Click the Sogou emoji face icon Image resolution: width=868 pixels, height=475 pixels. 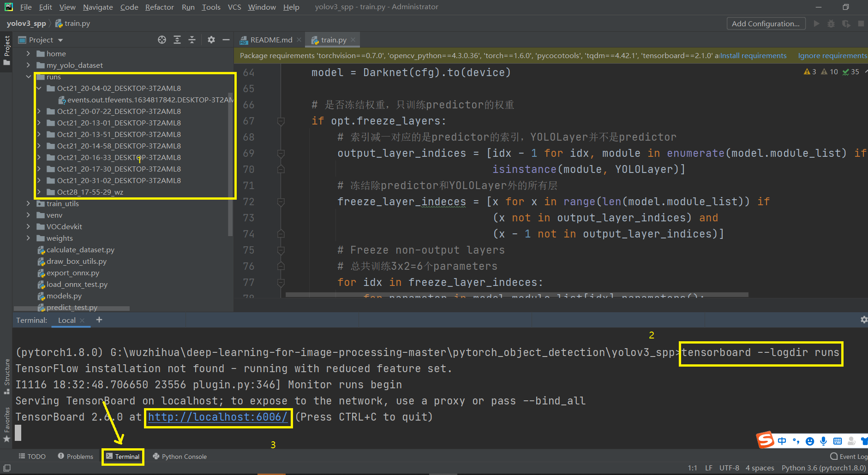[x=810, y=441]
